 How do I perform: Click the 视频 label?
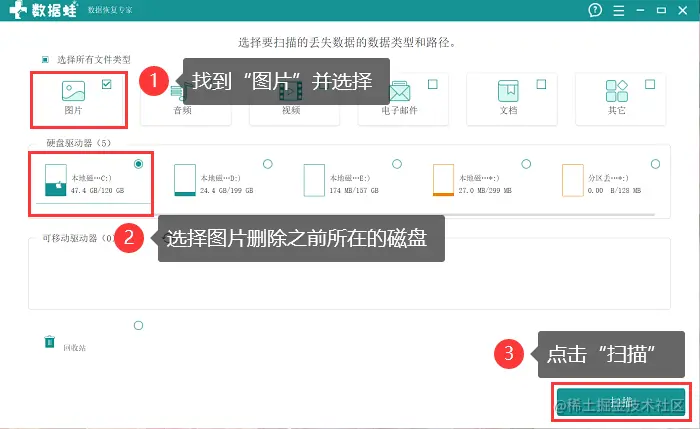coord(291,110)
